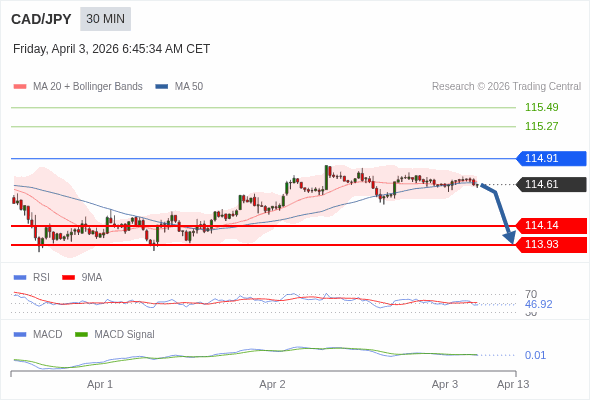Select the date line Friday, April 3, 2026
The height and width of the screenshot is (400, 590).
(111, 49)
